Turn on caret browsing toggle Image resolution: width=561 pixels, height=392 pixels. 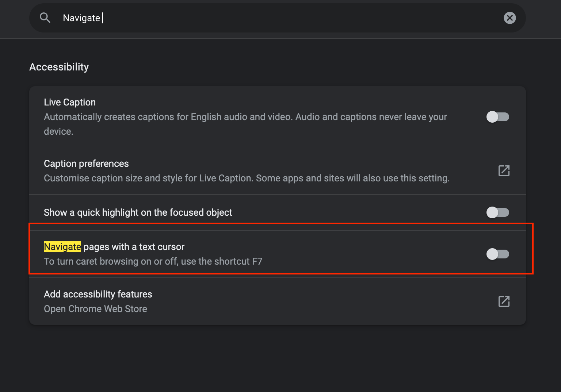(x=497, y=254)
